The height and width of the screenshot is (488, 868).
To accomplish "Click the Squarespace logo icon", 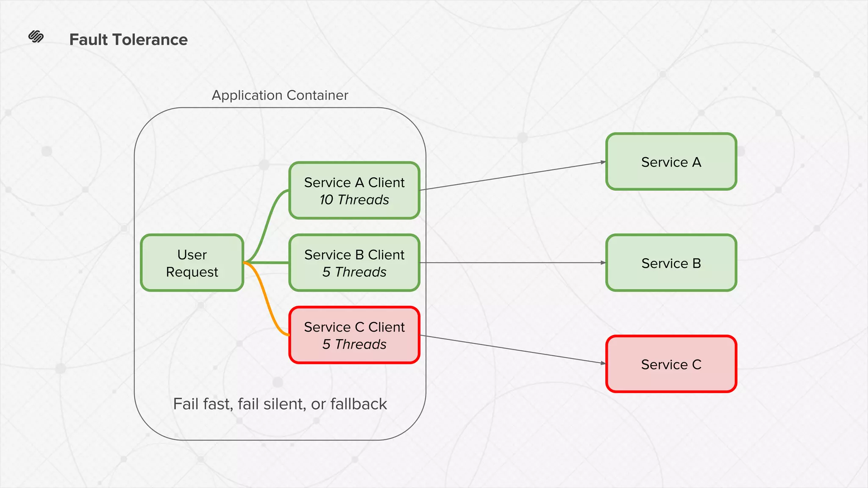I will pos(36,37).
